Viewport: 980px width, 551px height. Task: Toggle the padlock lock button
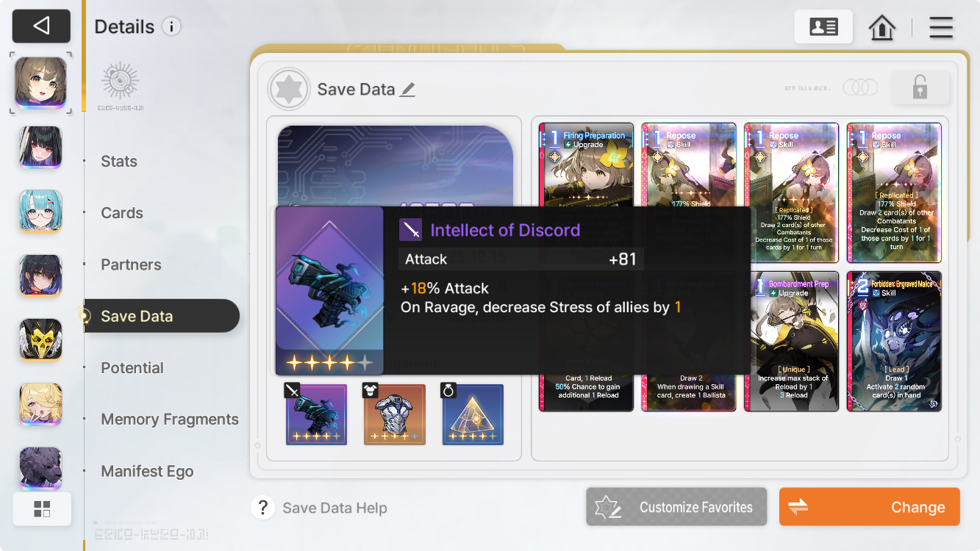tap(920, 88)
